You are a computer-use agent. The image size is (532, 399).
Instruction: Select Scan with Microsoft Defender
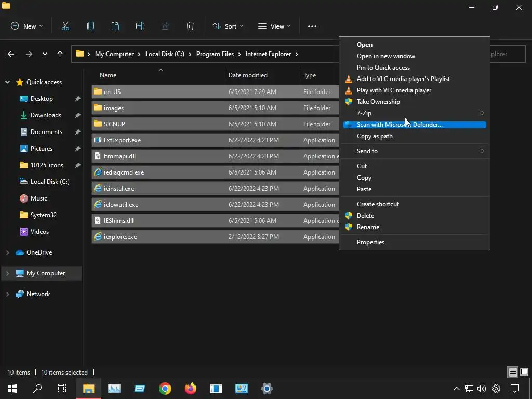point(415,125)
